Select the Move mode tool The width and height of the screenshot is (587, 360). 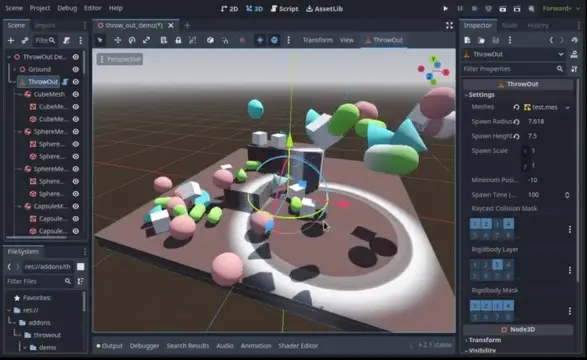(118, 40)
